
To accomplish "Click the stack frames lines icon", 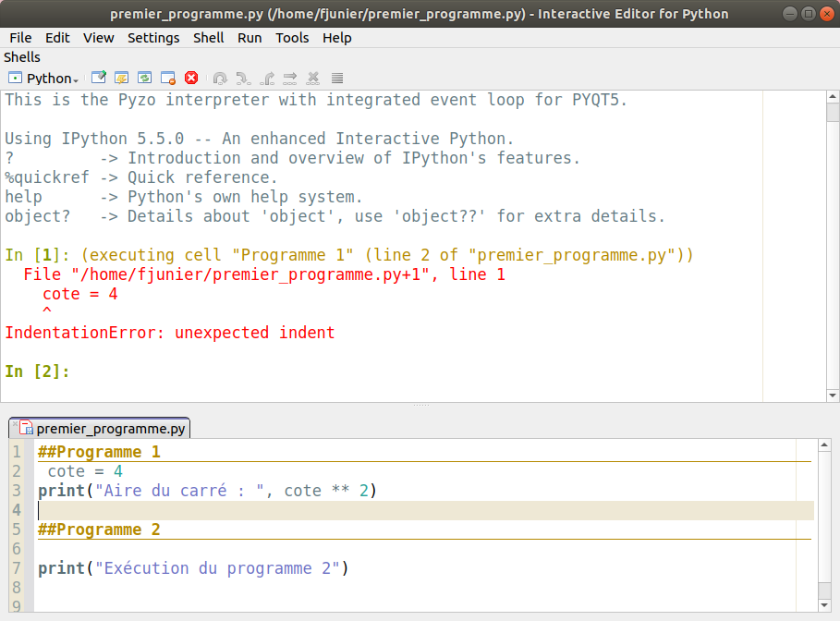I will [x=337, y=79].
